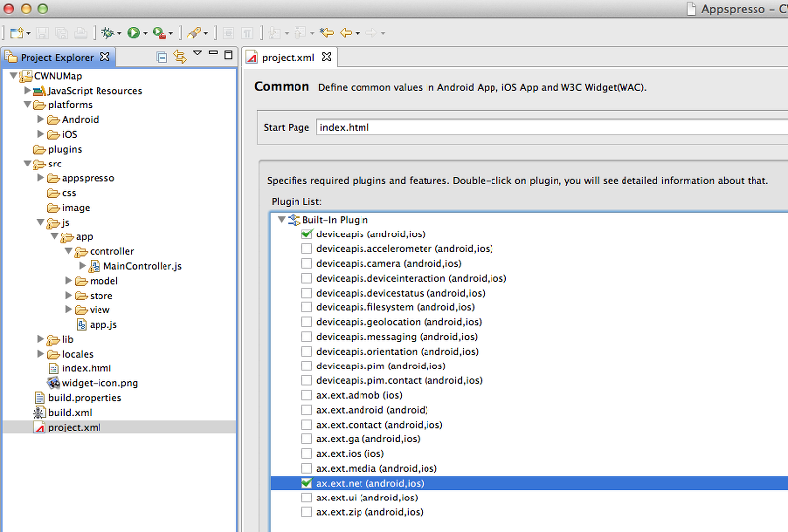This screenshot has height=532, width=788.
Task: Select the project.xml editor tab
Action: coord(288,57)
